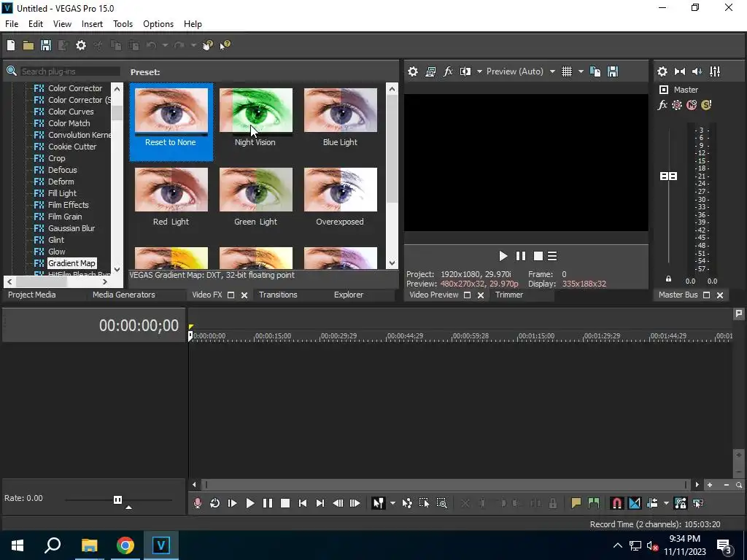Click the Record microphone button
The height and width of the screenshot is (560, 747).
197,503
